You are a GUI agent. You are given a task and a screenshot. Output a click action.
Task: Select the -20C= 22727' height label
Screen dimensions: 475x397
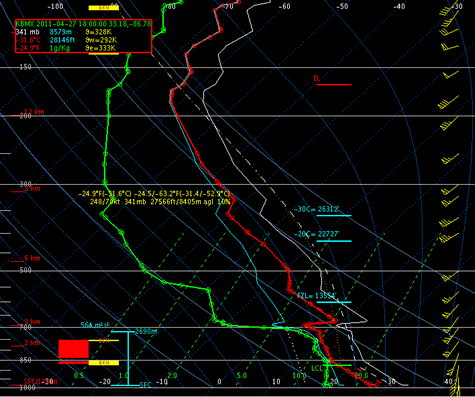(x=316, y=234)
